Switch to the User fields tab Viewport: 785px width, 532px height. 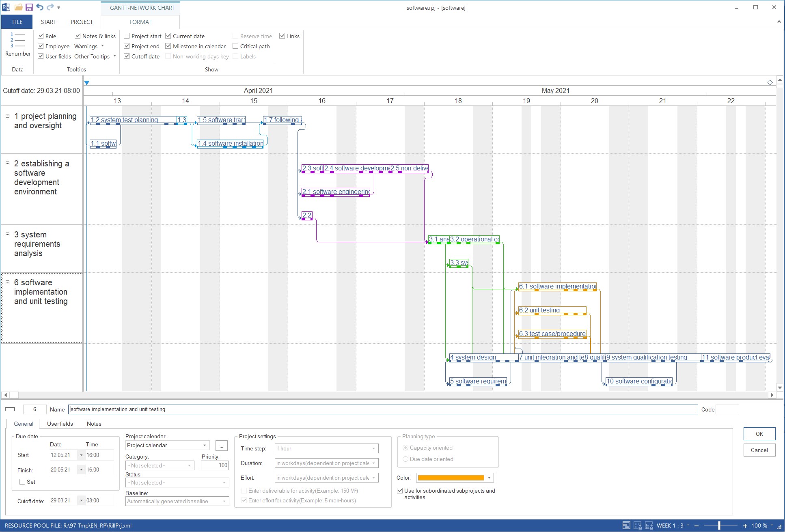pyautogui.click(x=60, y=424)
